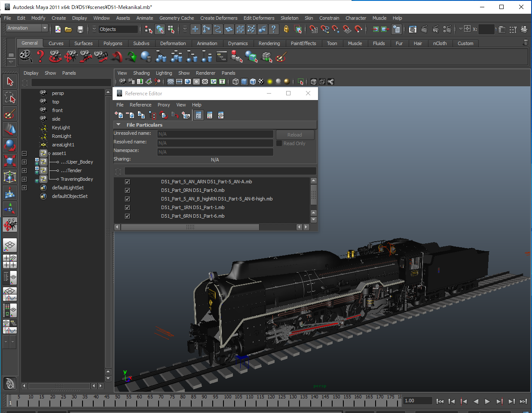Open the Skeleton menu
The image size is (532, 413).
tap(290, 18)
